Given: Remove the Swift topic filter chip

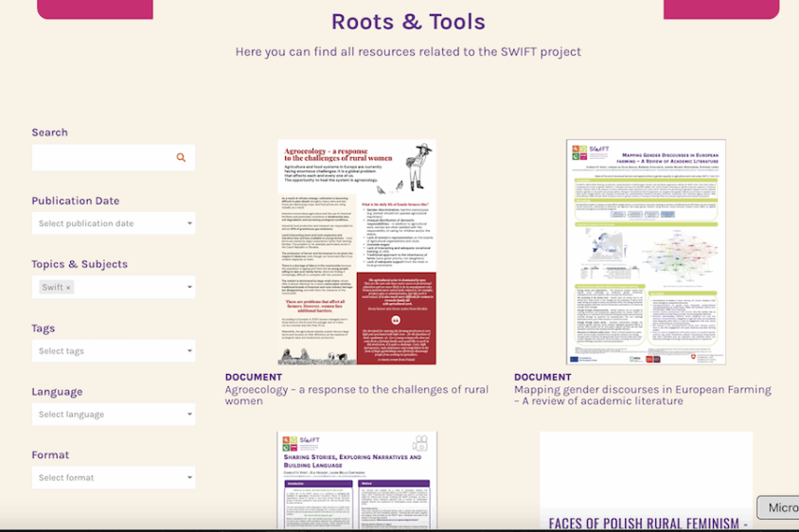Looking at the screenshot, I should 68,288.
